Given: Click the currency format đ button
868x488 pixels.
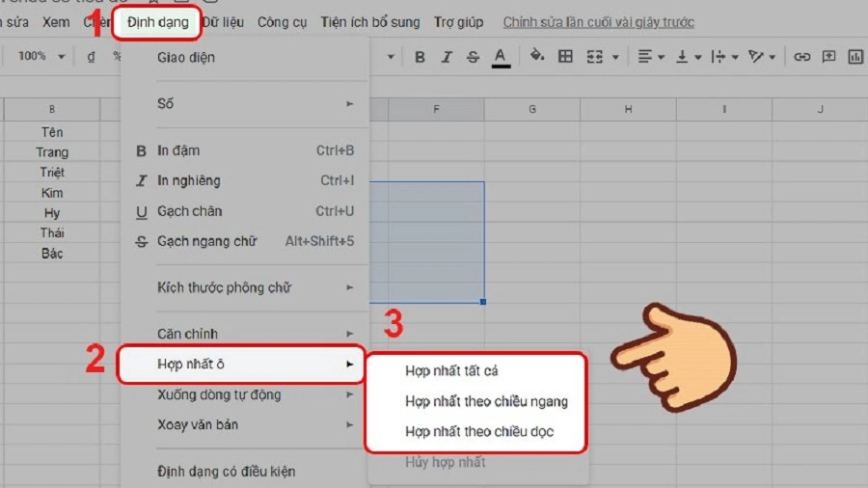Looking at the screenshot, I should [x=91, y=57].
